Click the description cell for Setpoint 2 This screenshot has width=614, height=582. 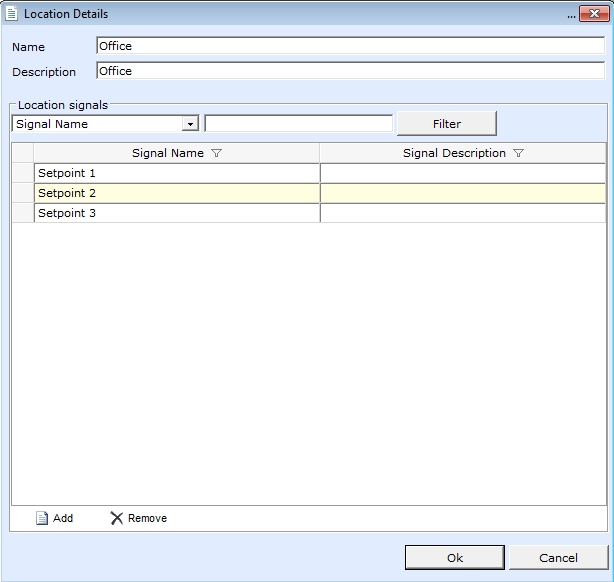click(462, 193)
